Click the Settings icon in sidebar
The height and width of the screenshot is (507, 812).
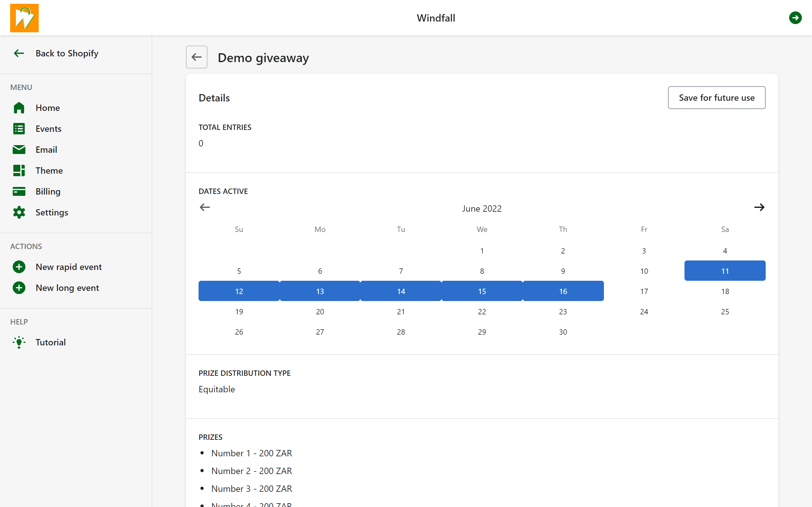coord(19,212)
